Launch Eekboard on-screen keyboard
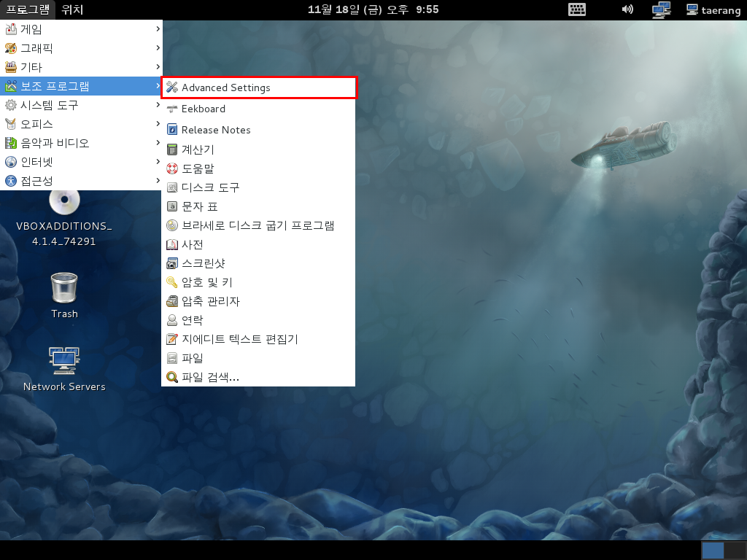Screen dimensions: 747x560 (x=259, y=109)
